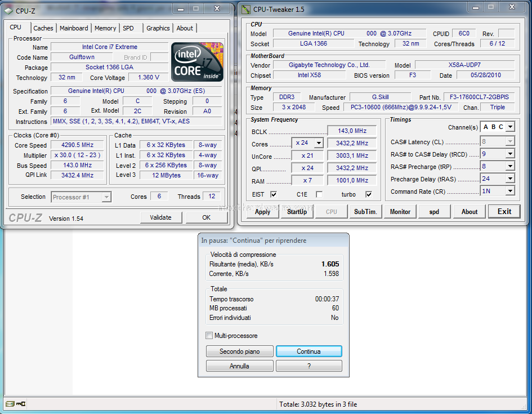Click the status bar Totale 3.032 bytes text
Screen dimensions: 532x414
pos(318,404)
